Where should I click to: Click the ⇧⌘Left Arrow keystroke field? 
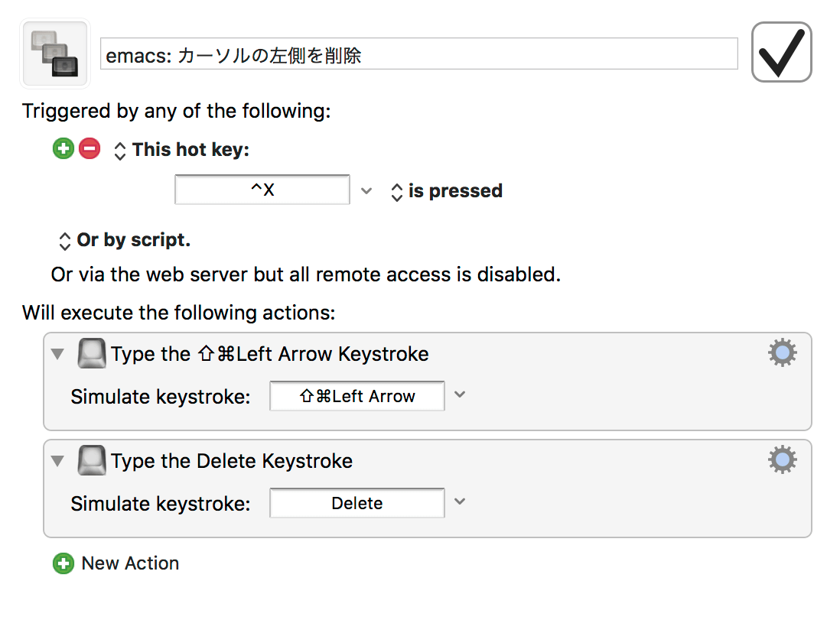[357, 396]
